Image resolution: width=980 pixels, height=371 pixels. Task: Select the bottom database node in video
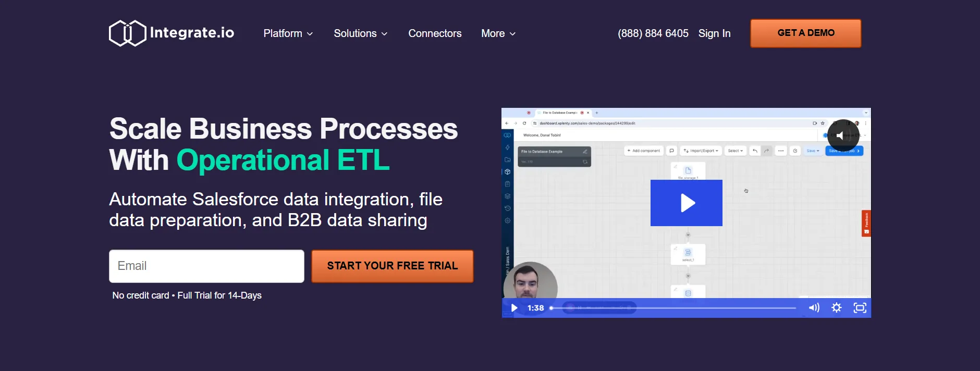[688, 292]
